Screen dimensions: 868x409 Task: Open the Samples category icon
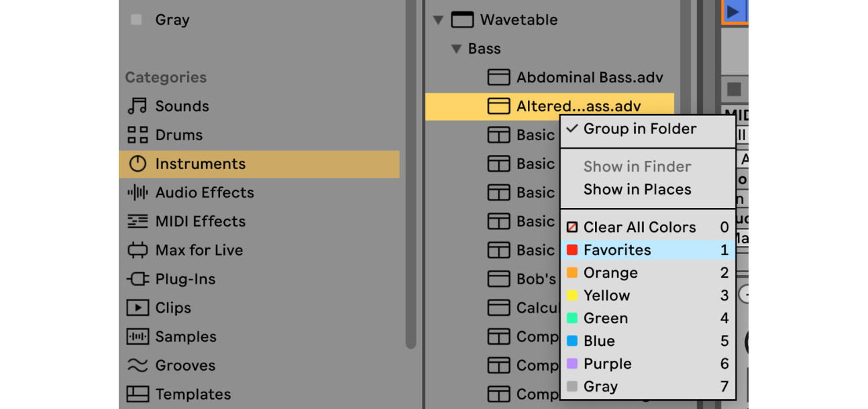tap(138, 337)
